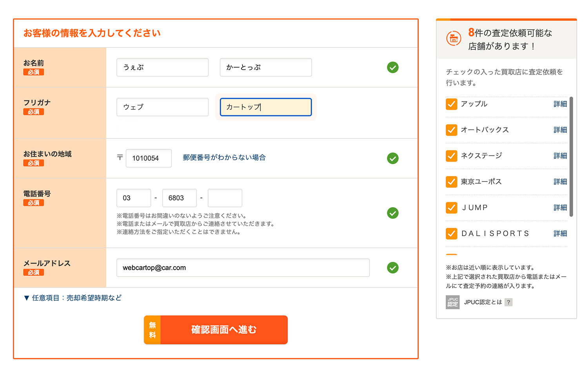This screenshot has height=392, width=588.
Task: Uncheck the オートバックス store checkbox
Action: click(x=452, y=130)
